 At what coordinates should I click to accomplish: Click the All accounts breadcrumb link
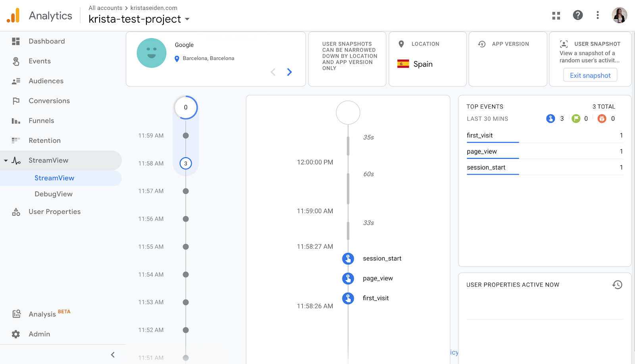tap(105, 8)
